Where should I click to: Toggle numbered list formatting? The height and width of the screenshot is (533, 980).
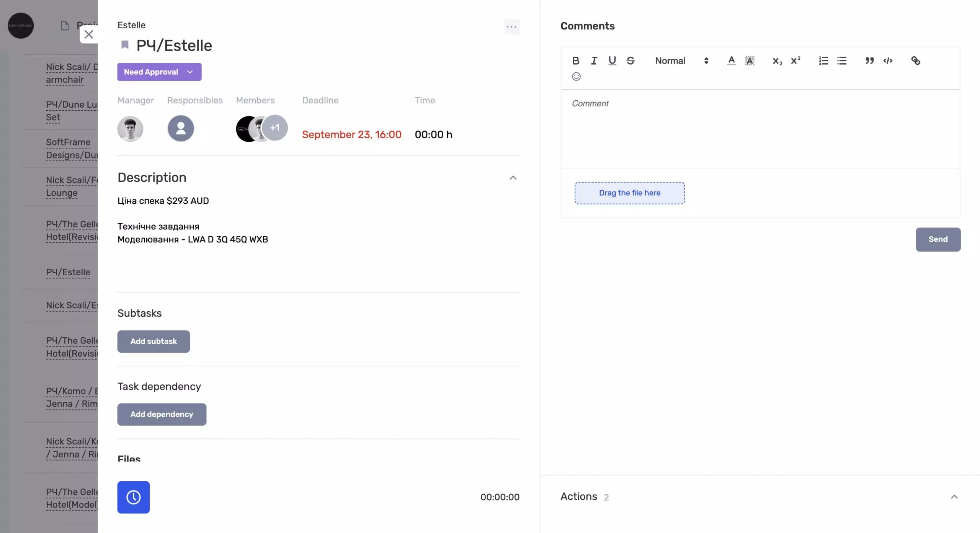click(823, 60)
